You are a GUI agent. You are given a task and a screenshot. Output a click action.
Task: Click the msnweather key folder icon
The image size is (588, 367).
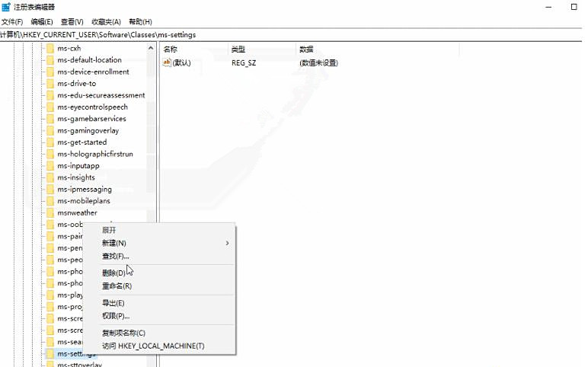pyautogui.click(x=50, y=212)
